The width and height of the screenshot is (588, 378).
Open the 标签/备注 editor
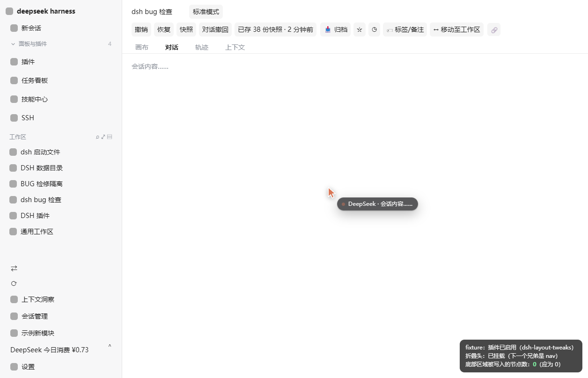tap(405, 29)
